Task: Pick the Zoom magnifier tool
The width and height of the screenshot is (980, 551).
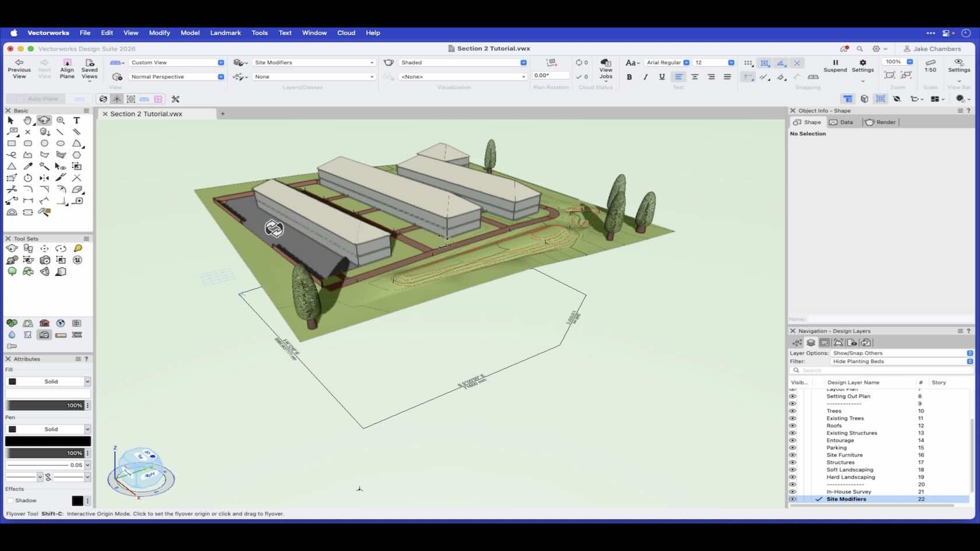Action: [x=61, y=120]
